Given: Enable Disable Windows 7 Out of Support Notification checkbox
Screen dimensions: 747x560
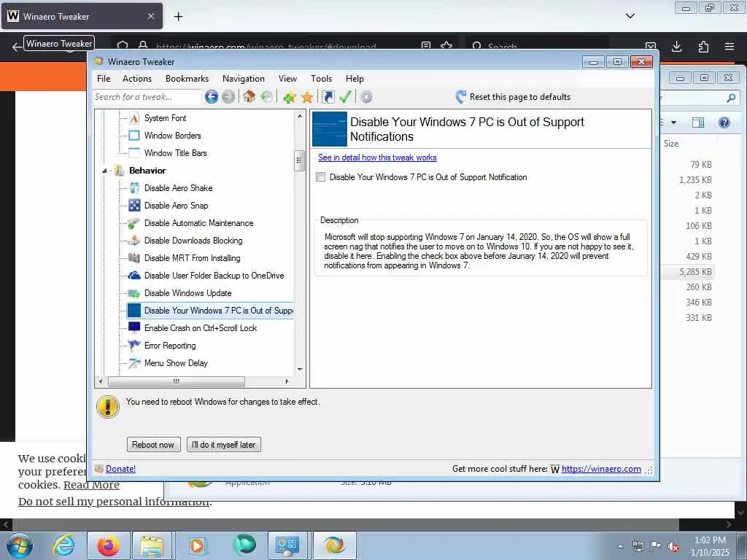Looking at the screenshot, I should click(321, 176).
